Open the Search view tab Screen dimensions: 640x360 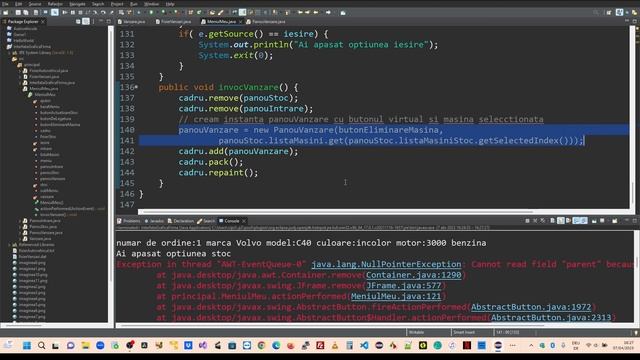click(206, 221)
